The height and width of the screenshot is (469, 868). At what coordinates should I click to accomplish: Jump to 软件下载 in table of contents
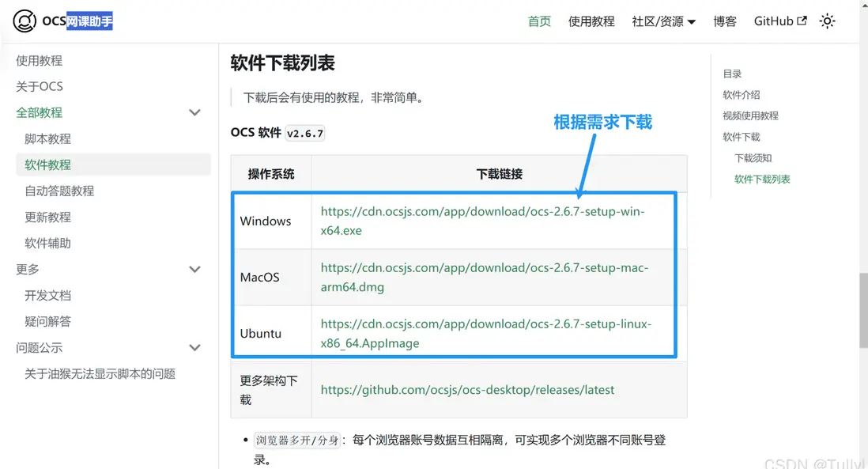click(742, 137)
